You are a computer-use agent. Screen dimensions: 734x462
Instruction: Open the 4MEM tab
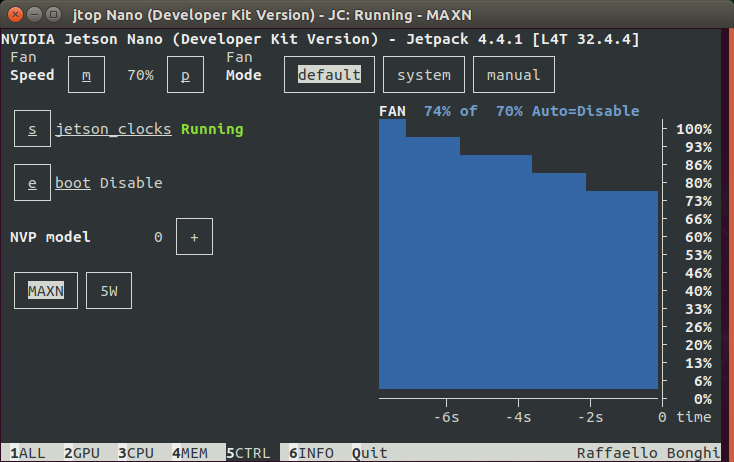190,453
